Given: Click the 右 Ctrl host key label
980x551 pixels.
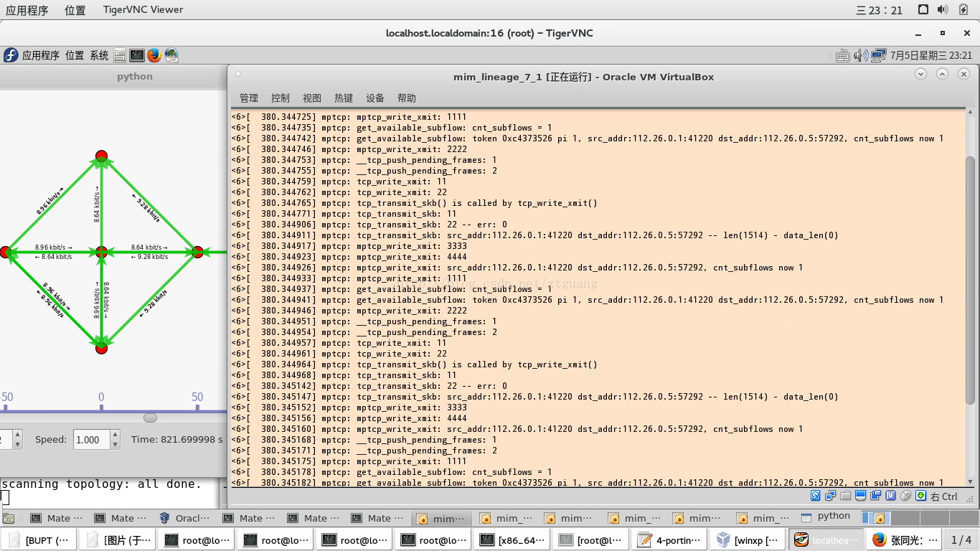Looking at the screenshot, I should pos(944,496).
